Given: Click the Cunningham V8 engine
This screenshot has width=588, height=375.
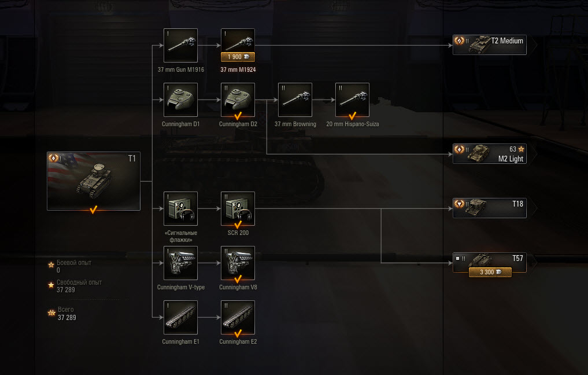Looking at the screenshot, I should [238, 263].
